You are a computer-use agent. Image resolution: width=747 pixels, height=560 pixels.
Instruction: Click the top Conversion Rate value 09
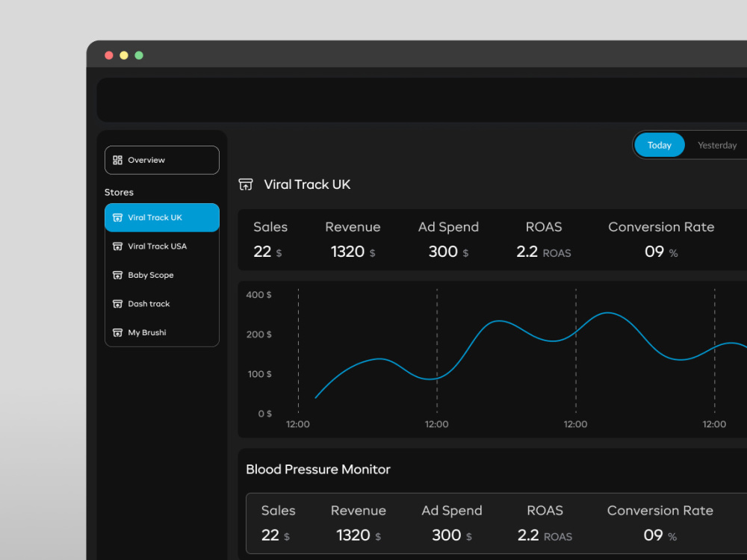tap(654, 252)
